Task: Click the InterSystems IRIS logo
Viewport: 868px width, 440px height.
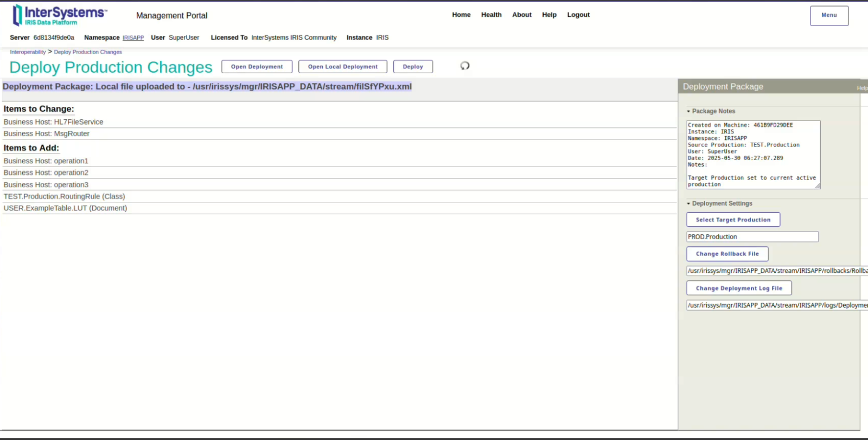Action: 59,15
